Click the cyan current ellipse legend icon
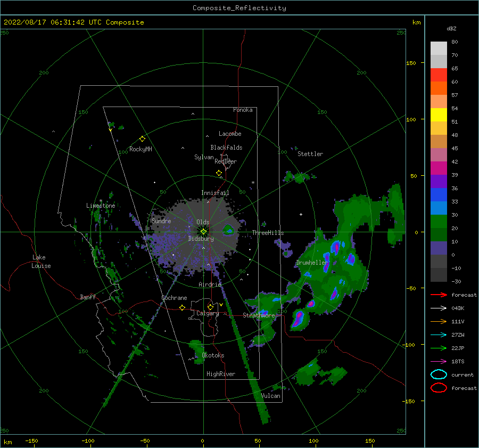 coord(439,374)
